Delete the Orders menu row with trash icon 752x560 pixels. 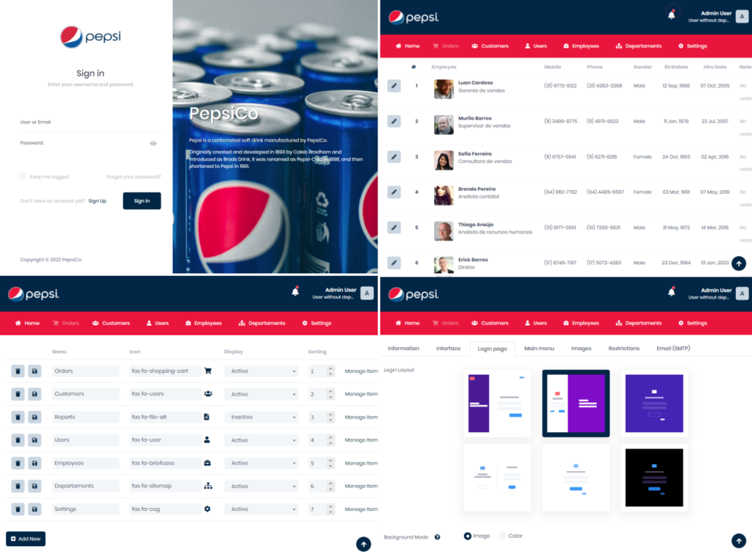point(18,371)
